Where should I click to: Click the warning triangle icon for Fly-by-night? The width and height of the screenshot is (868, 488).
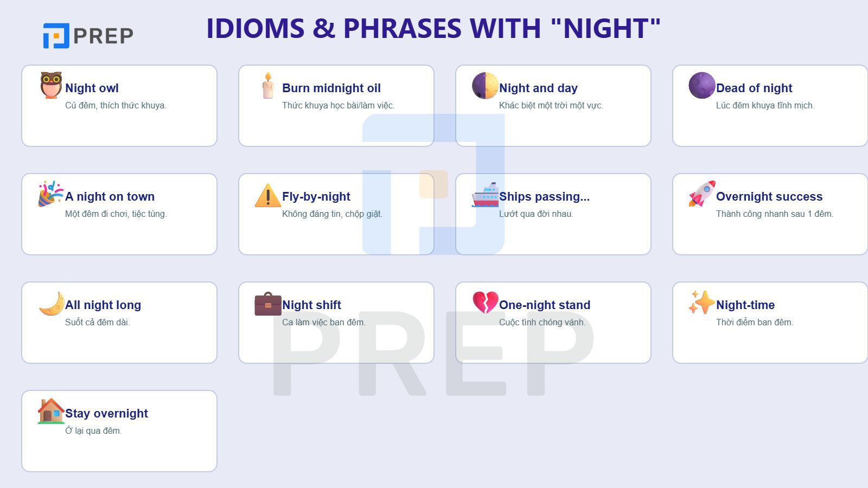(267, 195)
